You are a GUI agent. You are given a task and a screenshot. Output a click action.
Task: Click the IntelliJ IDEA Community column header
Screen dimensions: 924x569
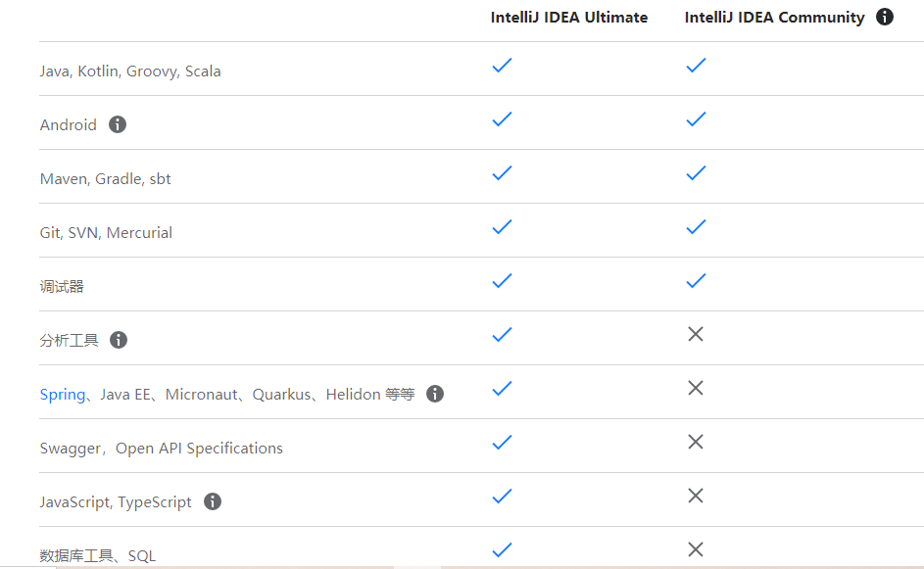774,18
